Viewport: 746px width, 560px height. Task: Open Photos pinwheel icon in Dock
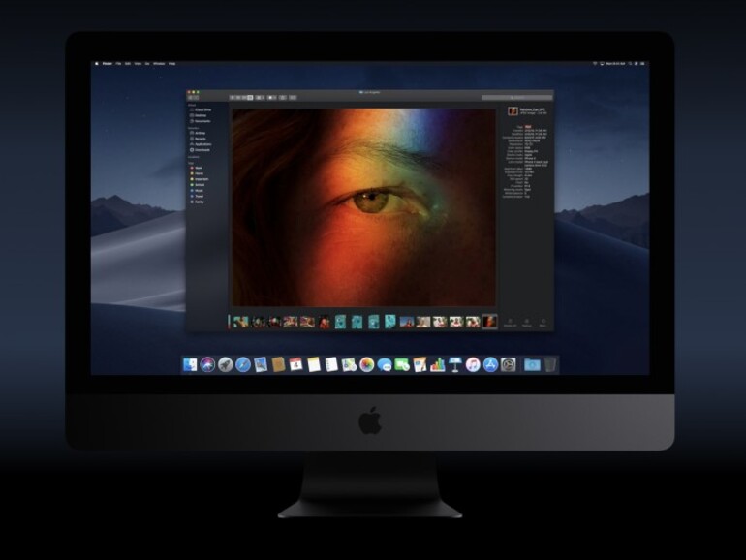point(367,365)
